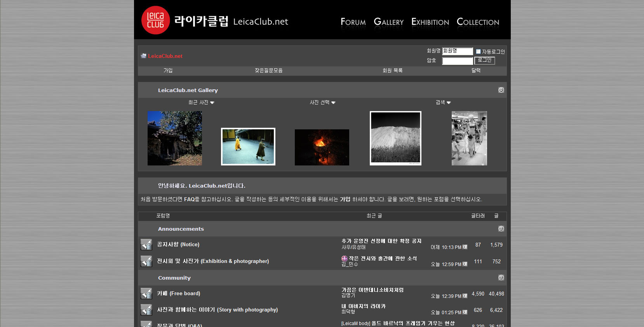Image resolution: width=644 pixels, height=327 pixels.
Task: Go to last post arrow for Free board
Action: (x=465, y=296)
